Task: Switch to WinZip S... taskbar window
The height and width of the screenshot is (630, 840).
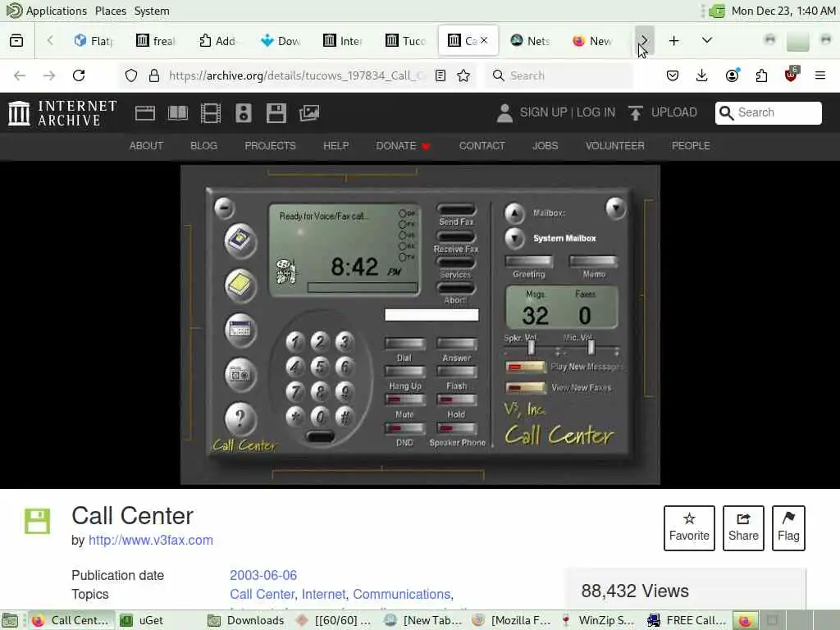Action: tap(600, 620)
